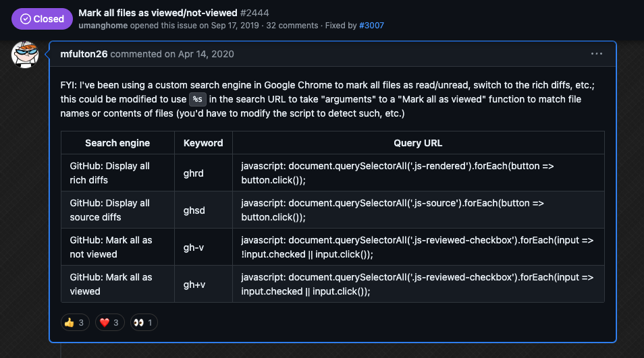Click the .js-rendered query URL cell
This screenshot has height=358, width=644.
[x=418, y=173]
